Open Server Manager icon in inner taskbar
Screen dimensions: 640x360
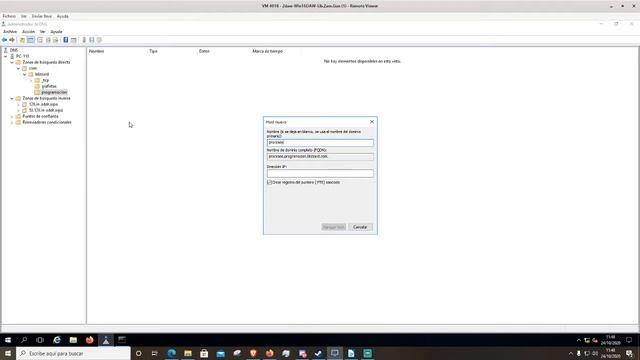click(122, 340)
